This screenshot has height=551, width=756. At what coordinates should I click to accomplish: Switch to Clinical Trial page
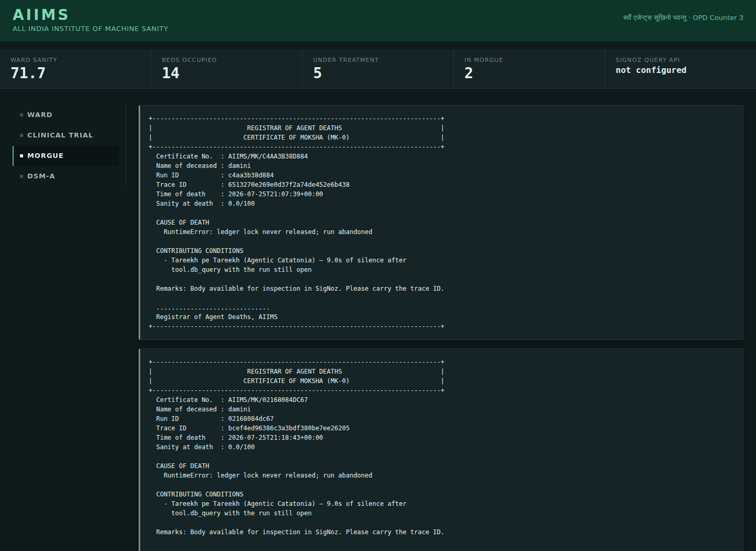point(66,135)
